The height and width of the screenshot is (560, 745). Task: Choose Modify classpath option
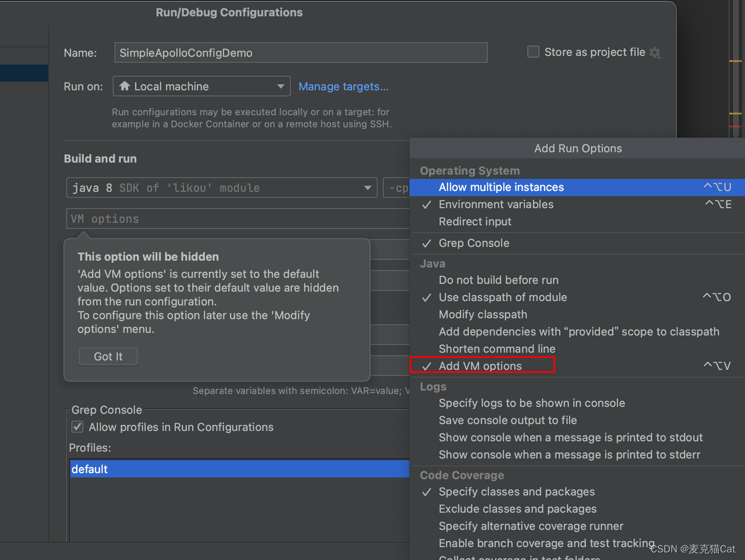click(x=577, y=314)
